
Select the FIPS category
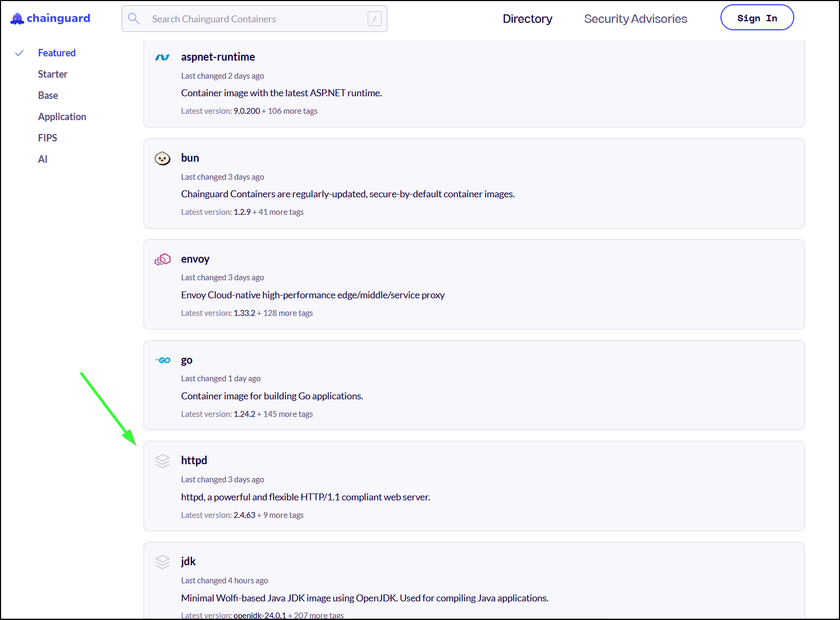tap(47, 138)
